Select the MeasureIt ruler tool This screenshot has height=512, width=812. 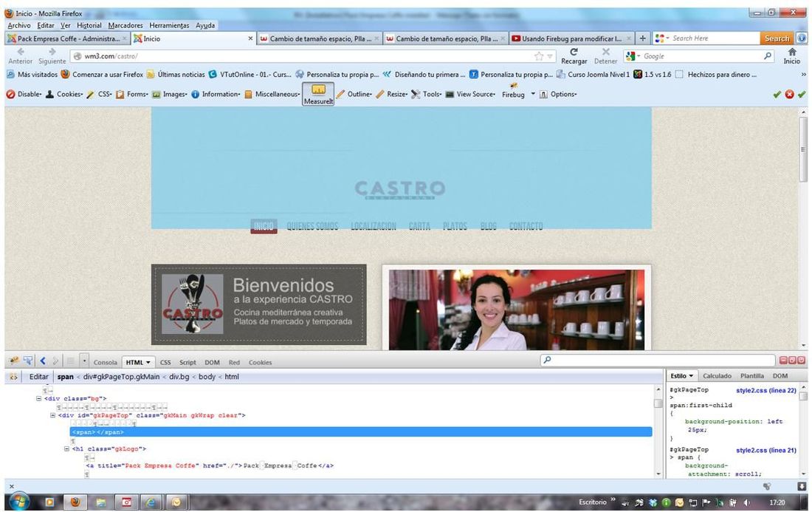pyautogui.click(x=318, y=94)
